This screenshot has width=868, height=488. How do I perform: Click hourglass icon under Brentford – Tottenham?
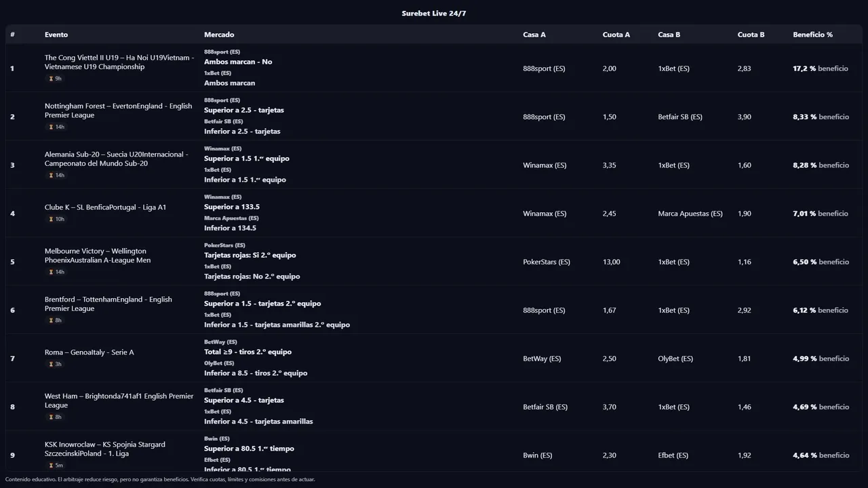coord(51,321)
